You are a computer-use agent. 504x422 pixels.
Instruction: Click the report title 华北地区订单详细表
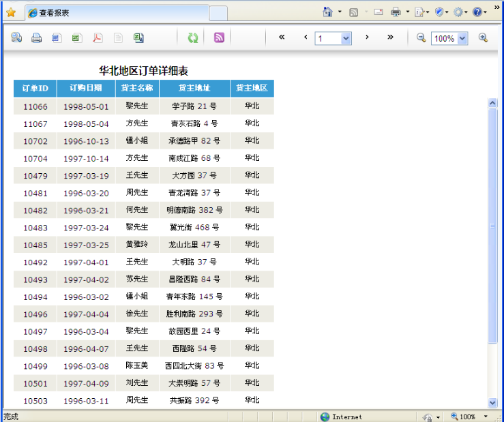(x=143, y=71)
